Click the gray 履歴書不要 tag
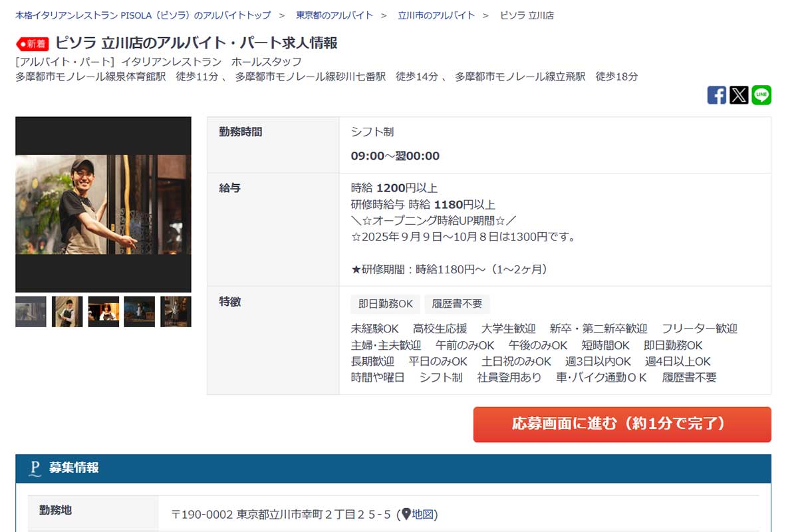Screen dimensions: 798x532 pyautogui.click(x=457, y=304)
